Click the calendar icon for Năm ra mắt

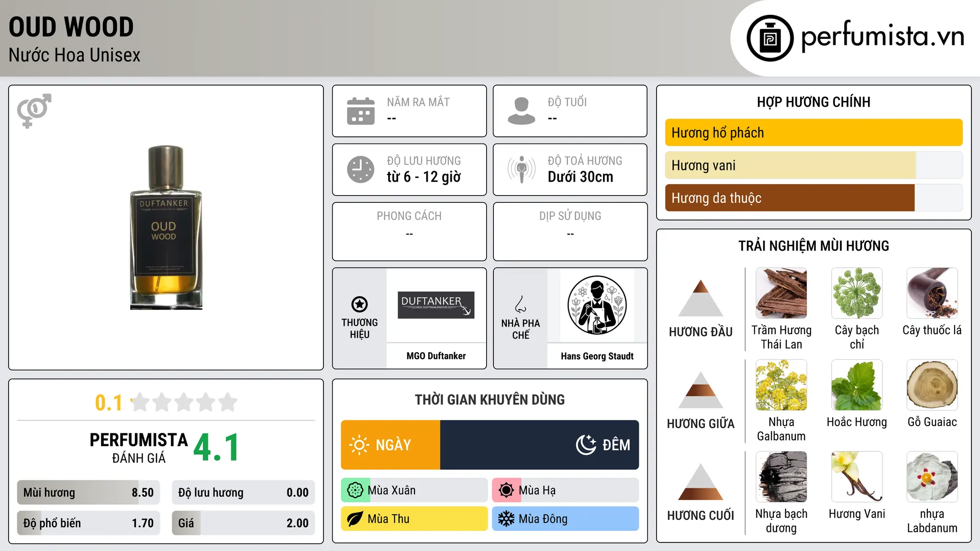[x=361, y=111]
